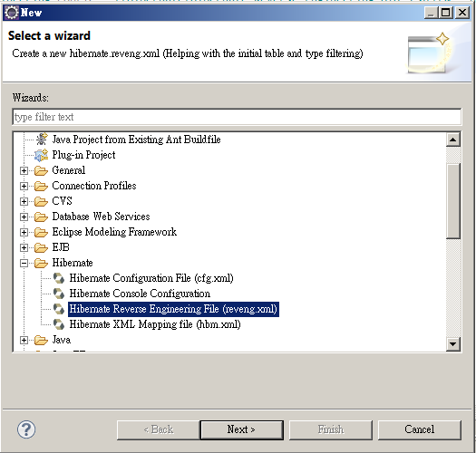Click the Hibernate folder icon
Screen dimensions: 476x453
click(41, 263)
